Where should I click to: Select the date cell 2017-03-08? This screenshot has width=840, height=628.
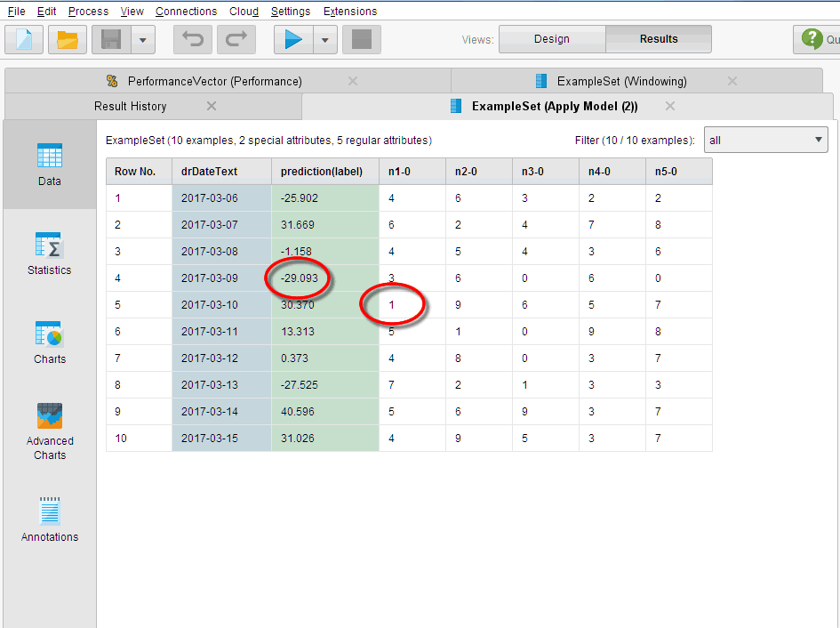(x=222, y=252)
